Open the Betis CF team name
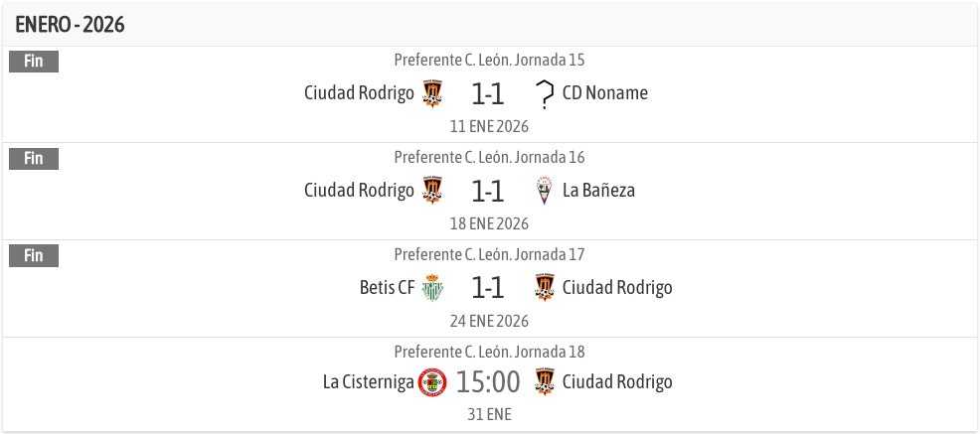Screen dimensions: 980x434 [x=387, y=288]
